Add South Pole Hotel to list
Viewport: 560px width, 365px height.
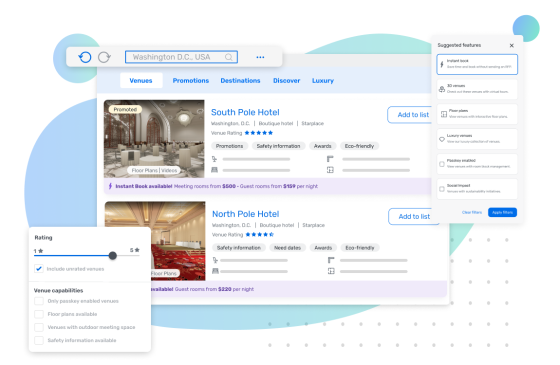[412, 115]
